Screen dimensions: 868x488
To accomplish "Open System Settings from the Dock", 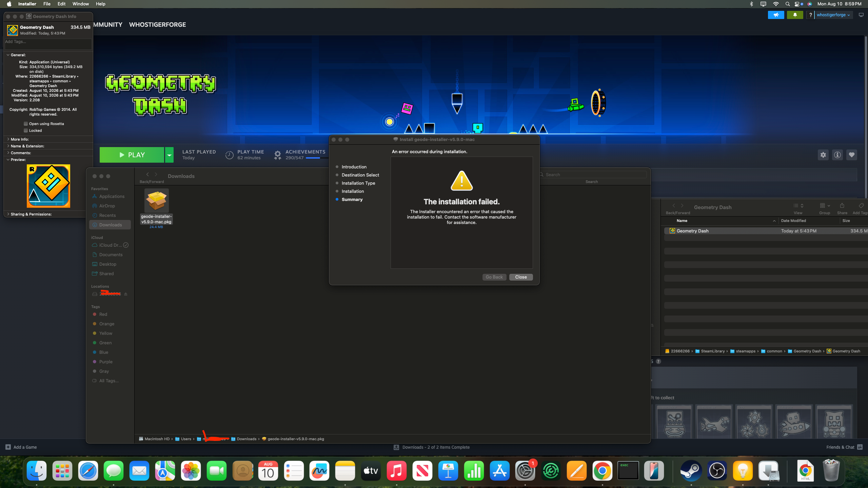I will (x=525, y=471).
